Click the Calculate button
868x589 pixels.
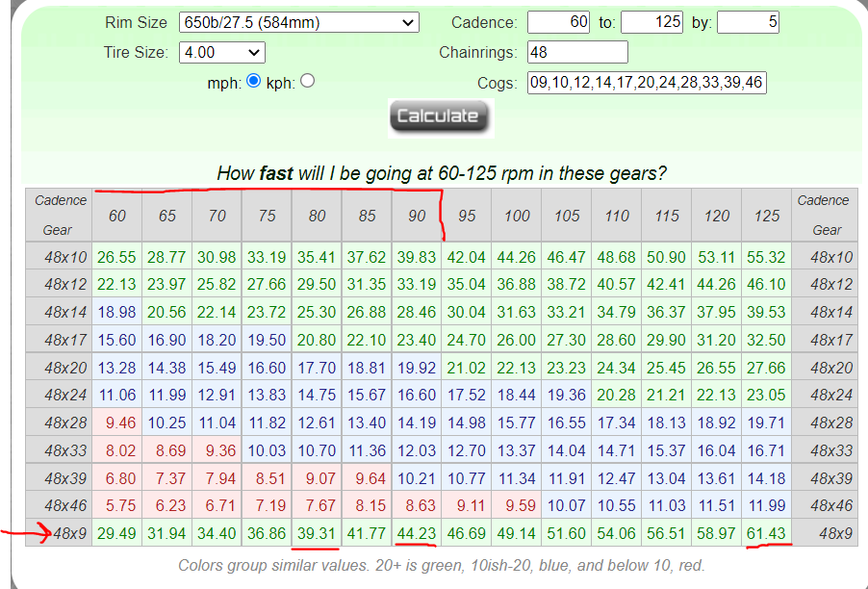[440, 116]
